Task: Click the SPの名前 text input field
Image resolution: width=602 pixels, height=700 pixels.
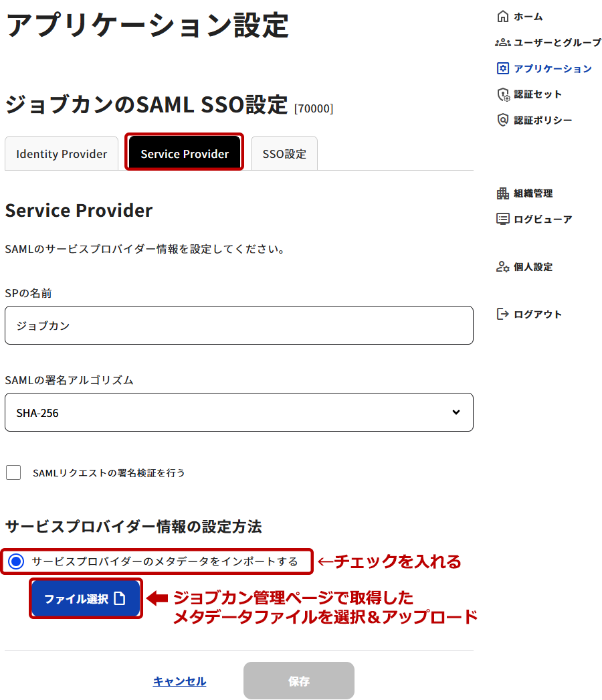Action: coord(239,326)
